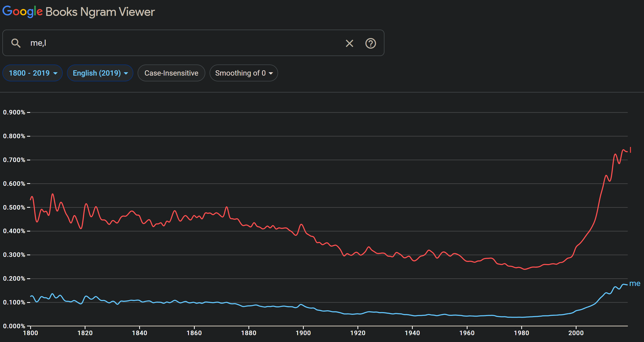The height and width of the screenshot is (342, 644).
Task: Open the help question mark icon
Action: (371, 43)
